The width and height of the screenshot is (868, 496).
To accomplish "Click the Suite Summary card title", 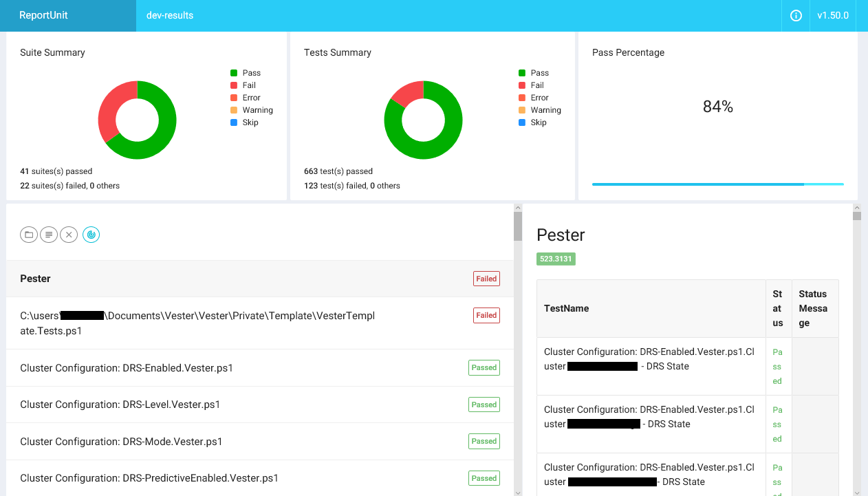I will pos(52,52).
